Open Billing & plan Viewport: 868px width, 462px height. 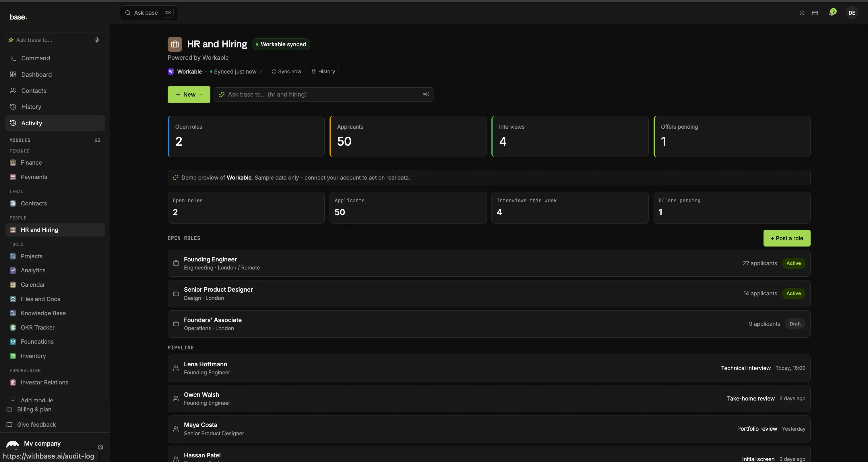coord(55,409)
